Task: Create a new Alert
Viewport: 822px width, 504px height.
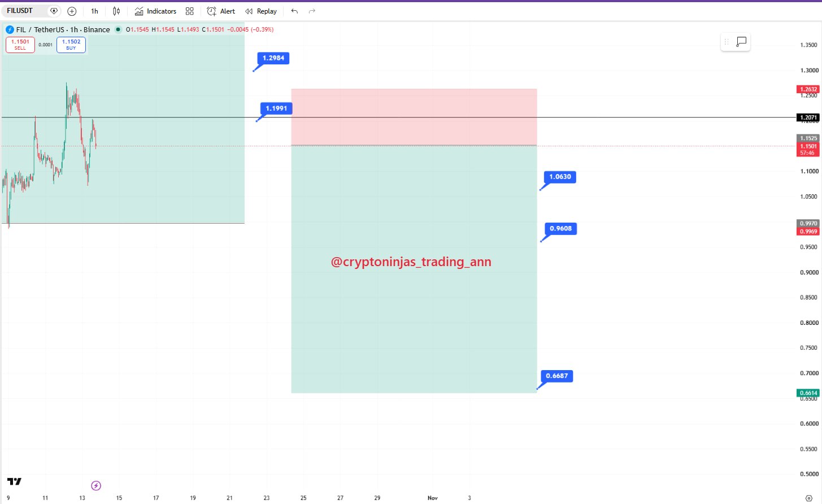Action: [221, 11]
